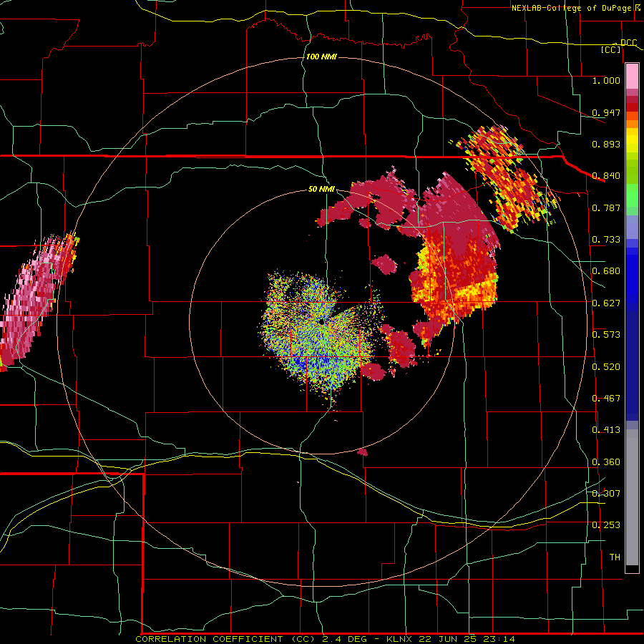The width and height of the screenshot is (644, 644).
Task: Select the 0.840 scale value
Action: pyautogui.click(x=606, y=176)
